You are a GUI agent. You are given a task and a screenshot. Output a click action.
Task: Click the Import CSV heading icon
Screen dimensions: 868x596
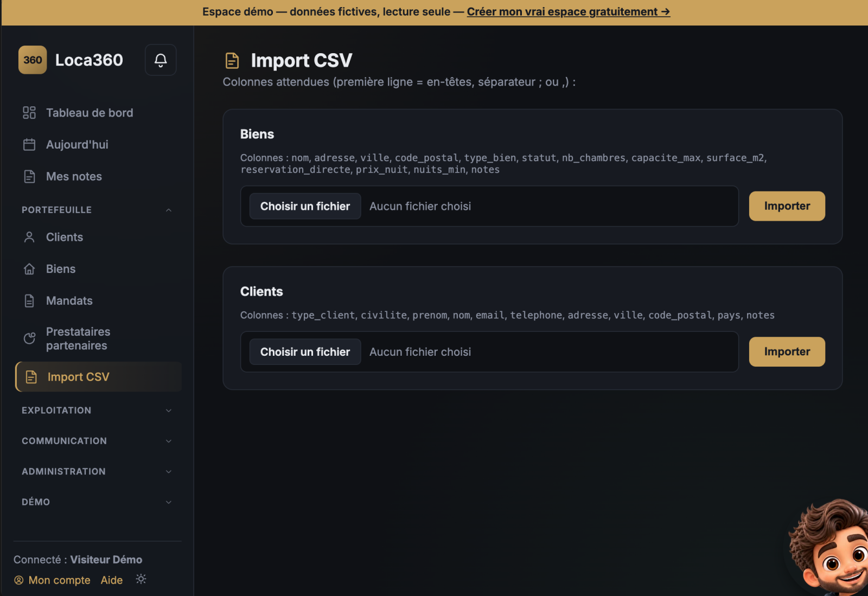click(x=232, y=61)
